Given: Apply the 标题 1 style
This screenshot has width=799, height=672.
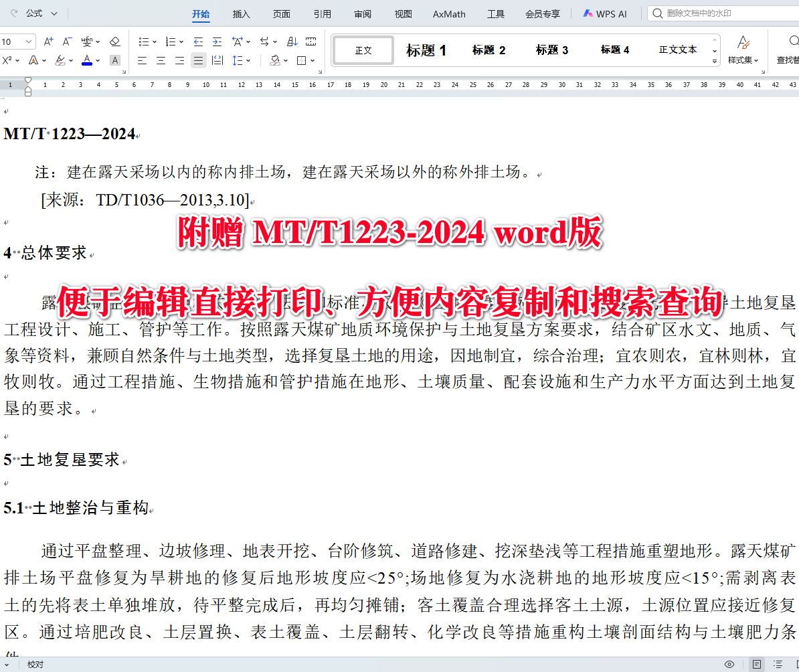Looking at the screenshot, I should pos(426,50).
